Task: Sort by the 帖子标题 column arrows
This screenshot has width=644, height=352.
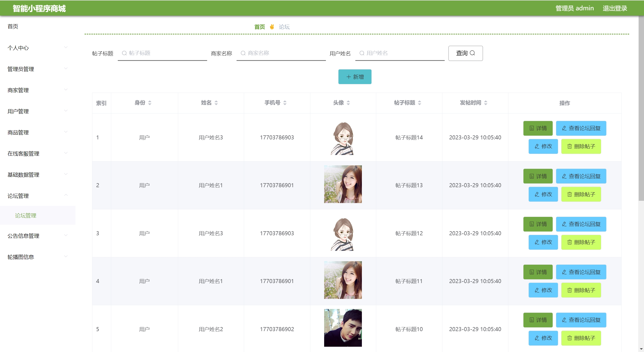Action: point(420,103)
